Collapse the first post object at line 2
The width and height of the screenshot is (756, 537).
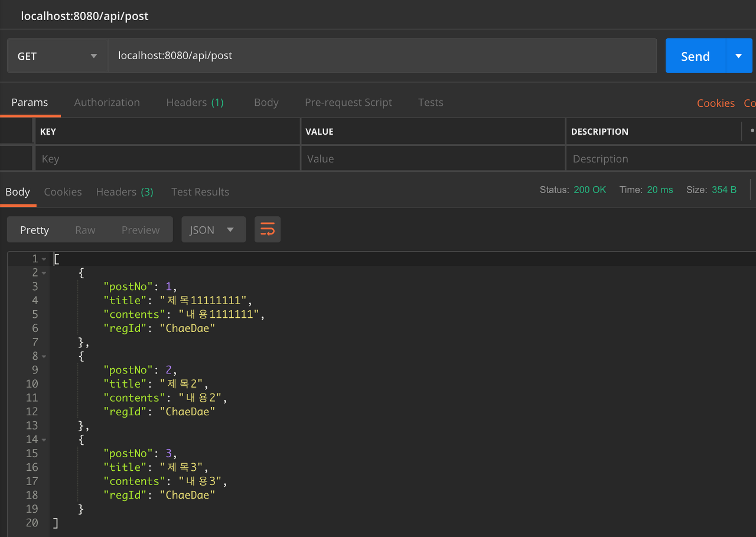pyautogui.click(x=44, y=272)
